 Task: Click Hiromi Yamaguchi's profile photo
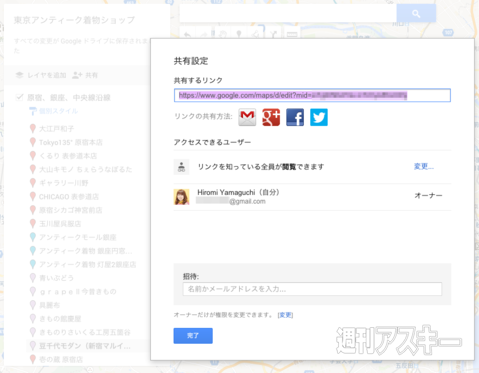tap(181, 197)
